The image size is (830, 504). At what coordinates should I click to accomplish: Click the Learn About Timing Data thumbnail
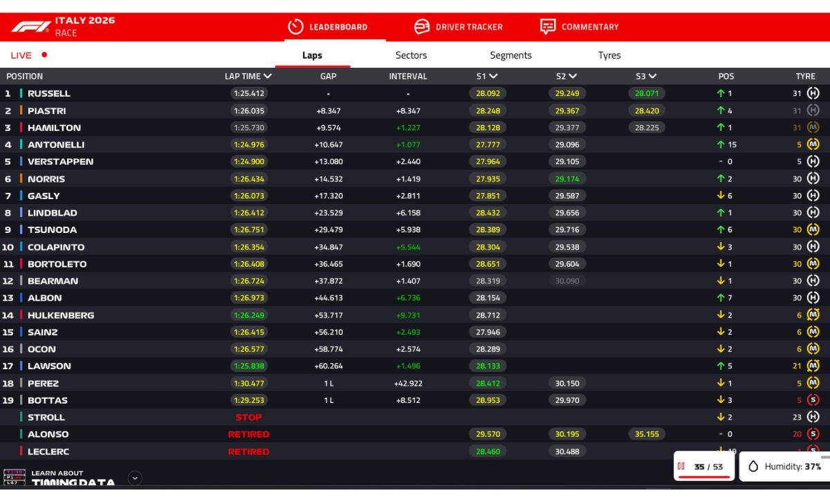click(15, 477)
